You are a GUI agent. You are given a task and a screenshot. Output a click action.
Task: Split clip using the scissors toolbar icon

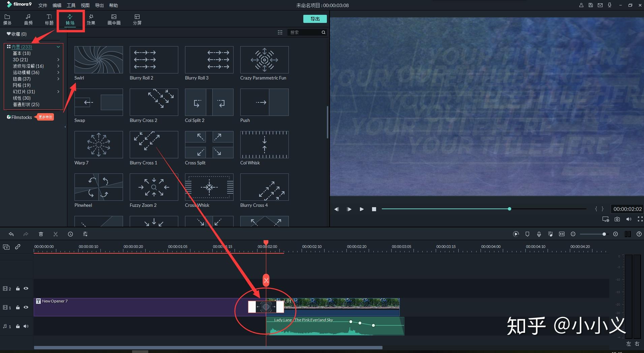[56, 234]
